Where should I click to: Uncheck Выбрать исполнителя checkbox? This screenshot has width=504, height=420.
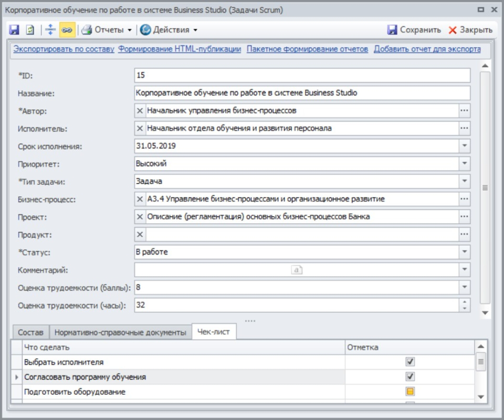point(410,362)
